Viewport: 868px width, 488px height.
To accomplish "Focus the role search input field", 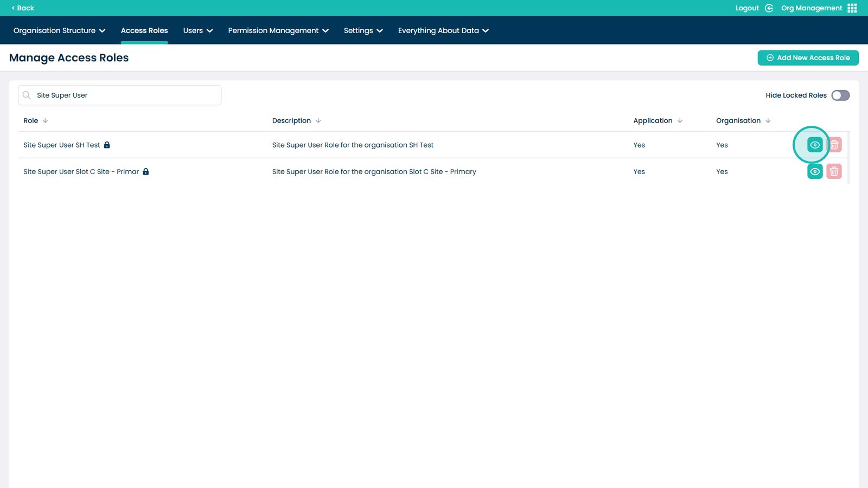I will tap(126, 95).
